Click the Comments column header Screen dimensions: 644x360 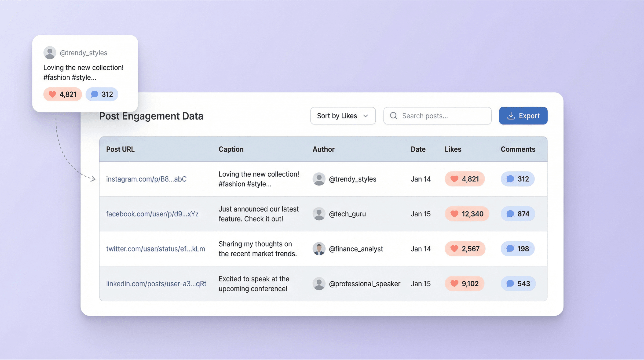point(518,149)
